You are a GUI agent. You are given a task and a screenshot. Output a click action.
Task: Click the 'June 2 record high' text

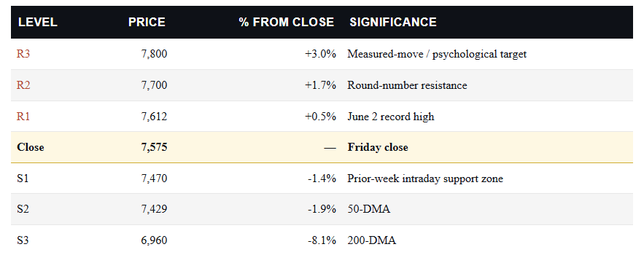[391, 117]
